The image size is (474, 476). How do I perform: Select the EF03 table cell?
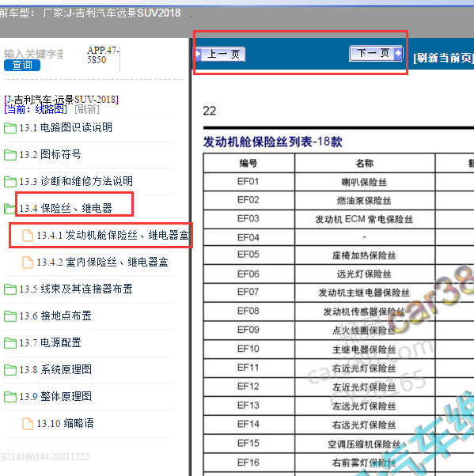[248, 219]
